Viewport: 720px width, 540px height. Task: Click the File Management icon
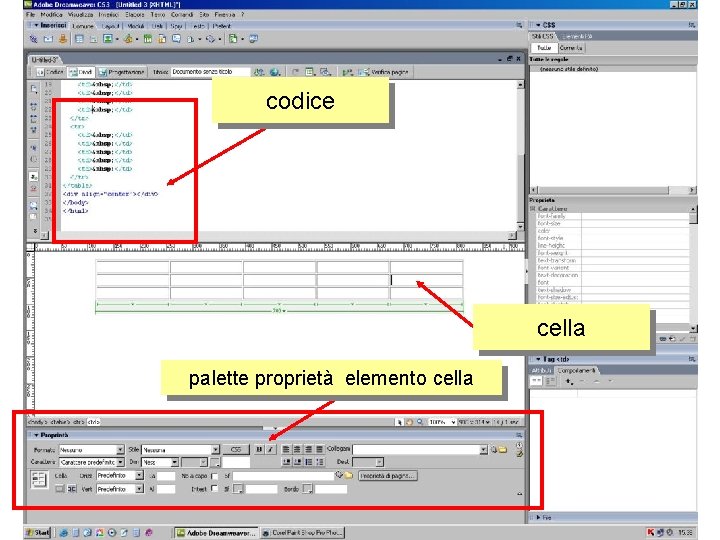click(x=260, y=72)
